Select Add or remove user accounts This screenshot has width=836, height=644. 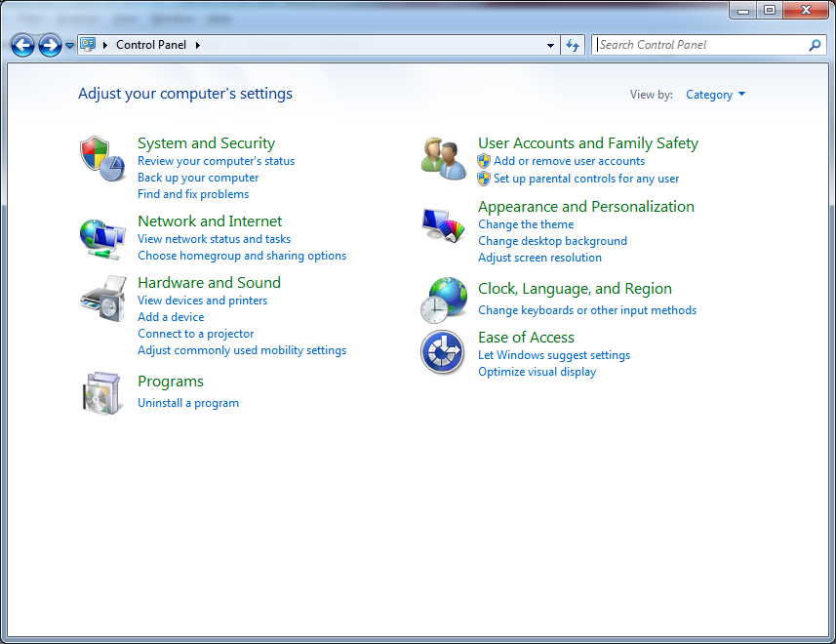click(569, 161)
